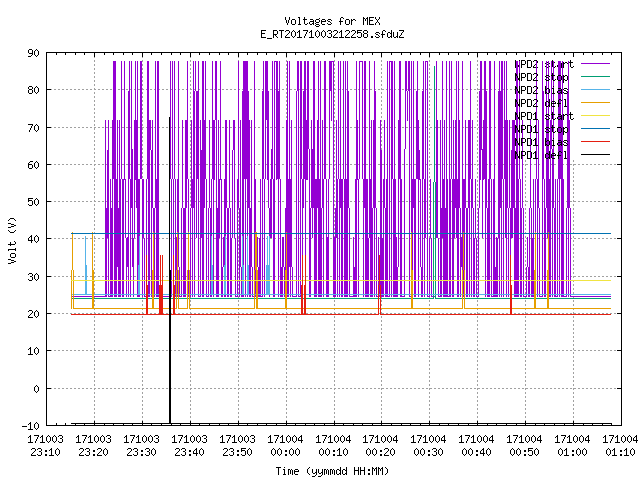Click the x-axis time label 00:00
640x480 pixels.
285,452
